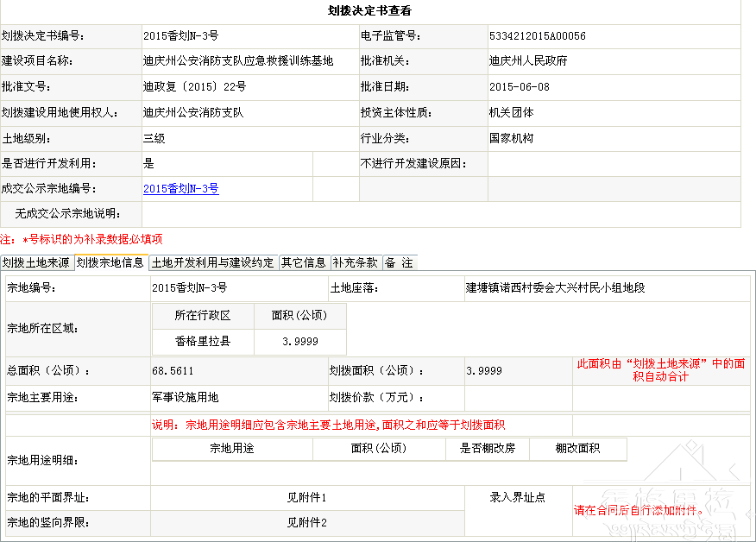Image resolution: width=756 pixels, height=542 pixels.
Task: Open the 补充条款 tab
Action: [356, 262]
